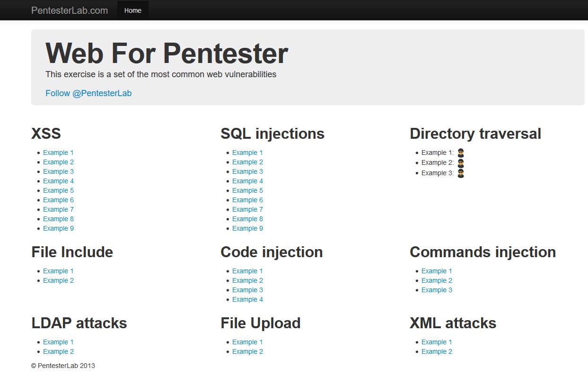Image resolution: width=588 pixels, height=377 pixels.
Task: Open XML attacks Example 1
Action: point(437,342)
